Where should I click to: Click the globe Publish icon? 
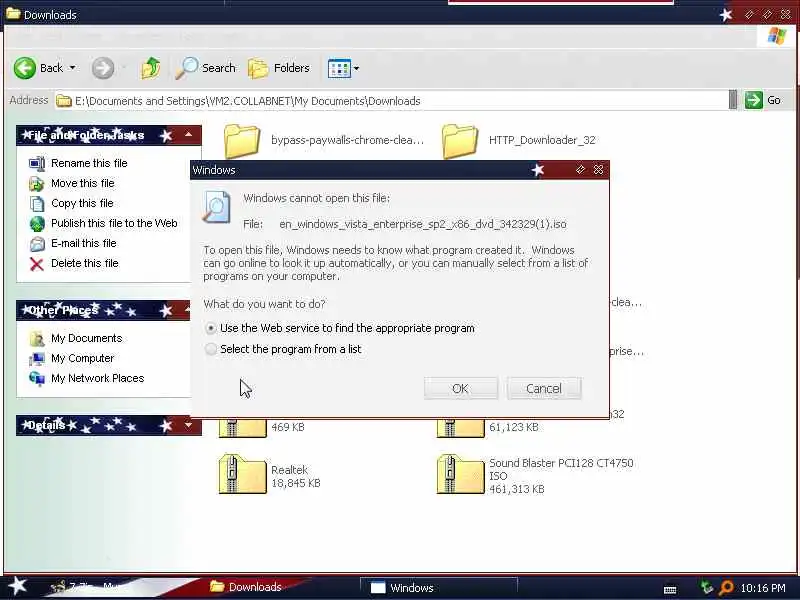click(37, 223)
